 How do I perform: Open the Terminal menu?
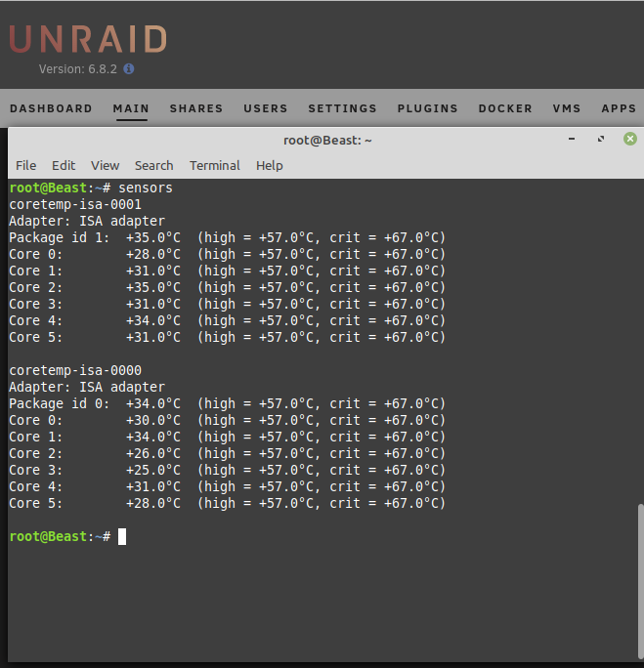[215, 166]
